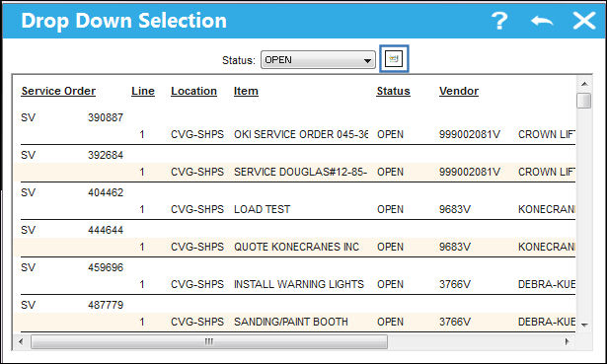
Task: Click the horizontal scrollbar thumb
Action: [209, 342]
